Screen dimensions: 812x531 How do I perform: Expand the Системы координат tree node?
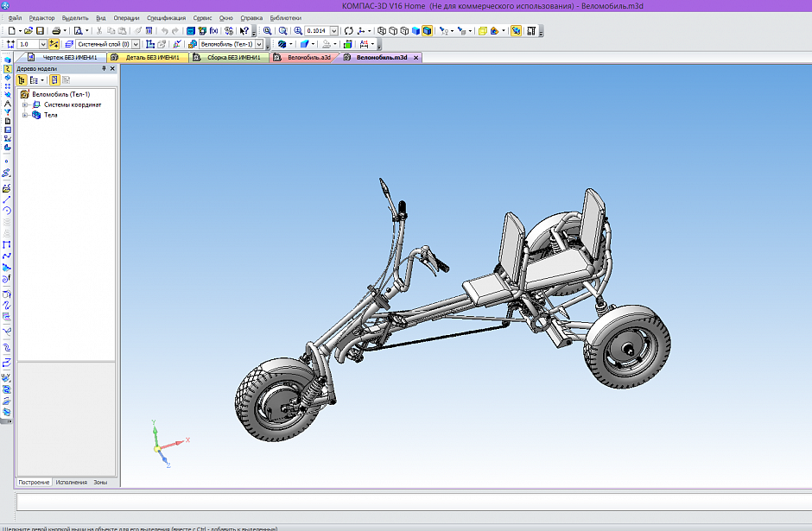24,104
